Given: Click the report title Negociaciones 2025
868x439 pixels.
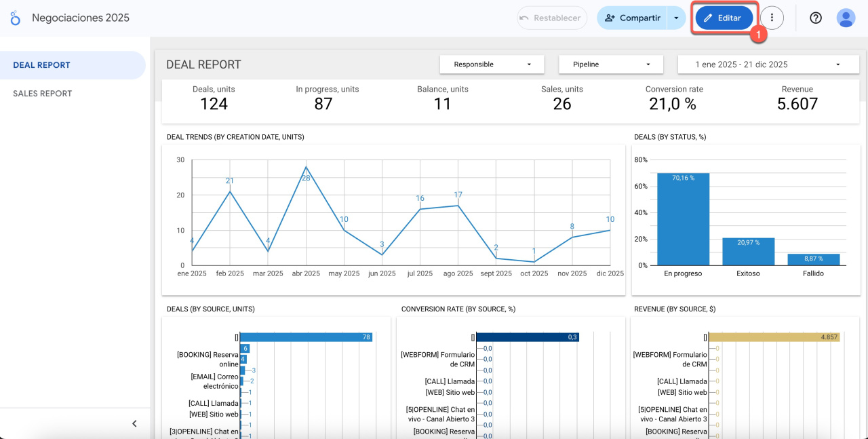Looking at the screenshot, I should pos(80,18).
